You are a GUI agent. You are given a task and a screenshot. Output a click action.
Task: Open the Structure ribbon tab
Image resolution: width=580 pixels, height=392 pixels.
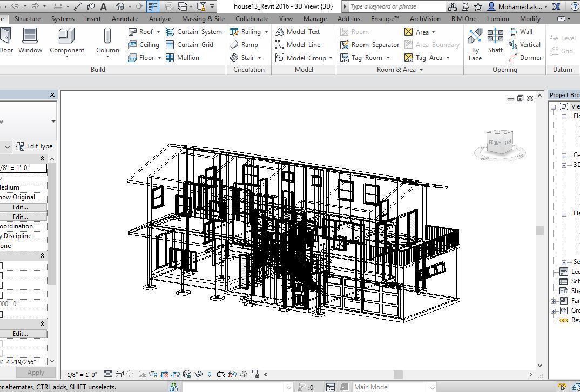tap(28, 18)
